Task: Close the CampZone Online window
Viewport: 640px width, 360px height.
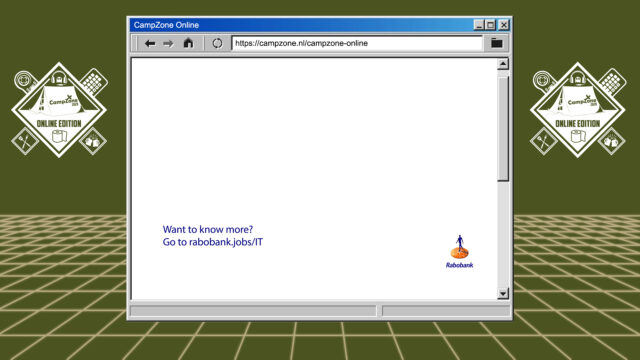Action: coord(504,25)
